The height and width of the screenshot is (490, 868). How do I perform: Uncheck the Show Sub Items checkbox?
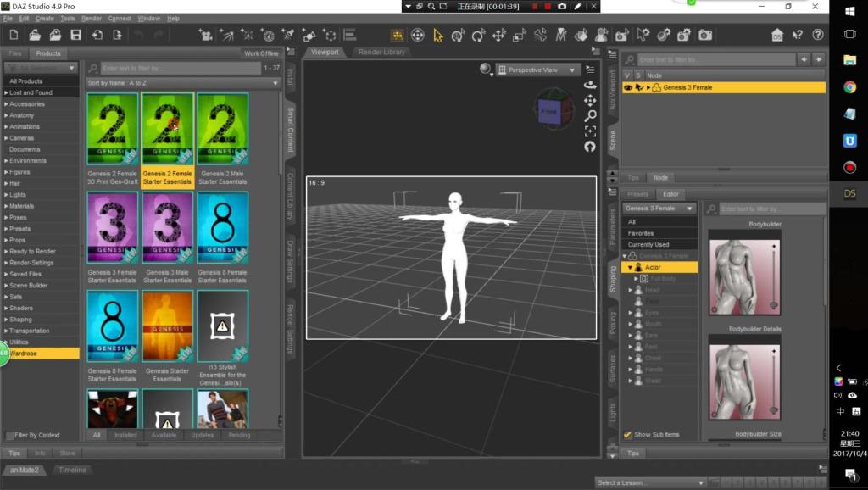coord(627,435)
